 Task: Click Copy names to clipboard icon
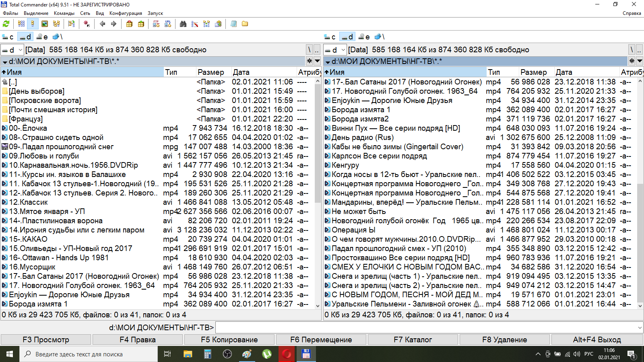(218, 24)
